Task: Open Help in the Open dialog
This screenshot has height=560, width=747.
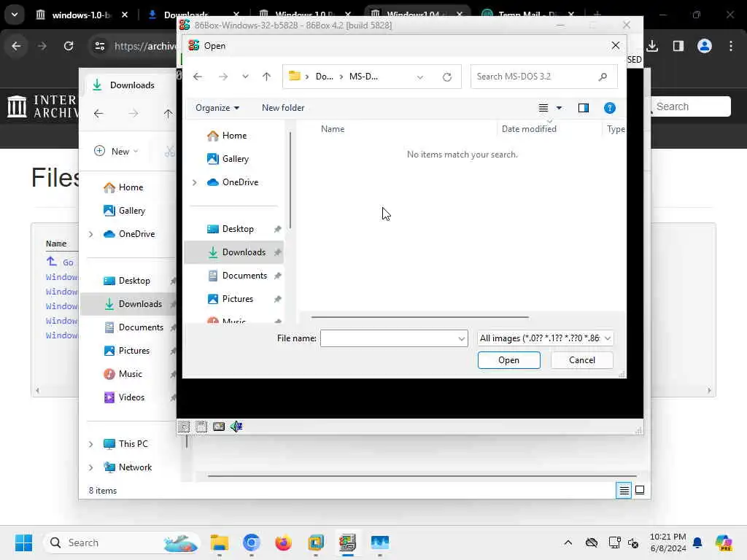Action: tap(609, 108)
